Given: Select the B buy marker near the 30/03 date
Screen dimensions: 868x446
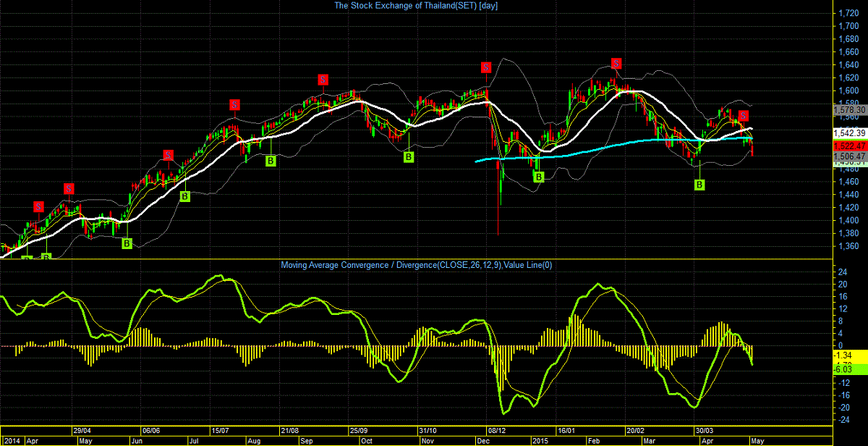Looking at the screenshot, I should tap(699, 185).
